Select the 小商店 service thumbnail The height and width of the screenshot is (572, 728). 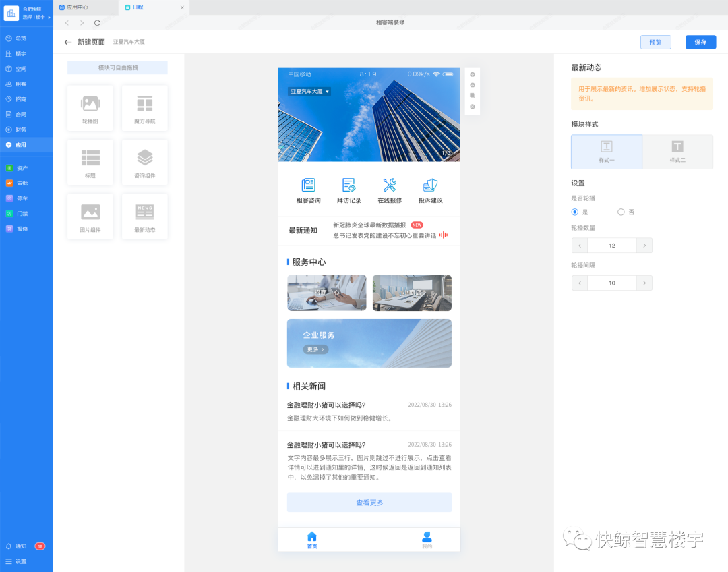coord(412,293)
